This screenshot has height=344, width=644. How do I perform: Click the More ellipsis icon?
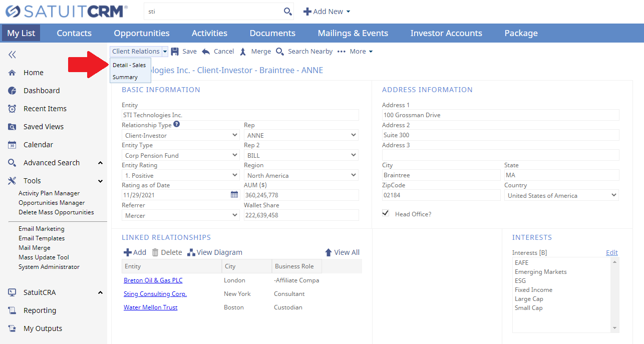[342, 51]
